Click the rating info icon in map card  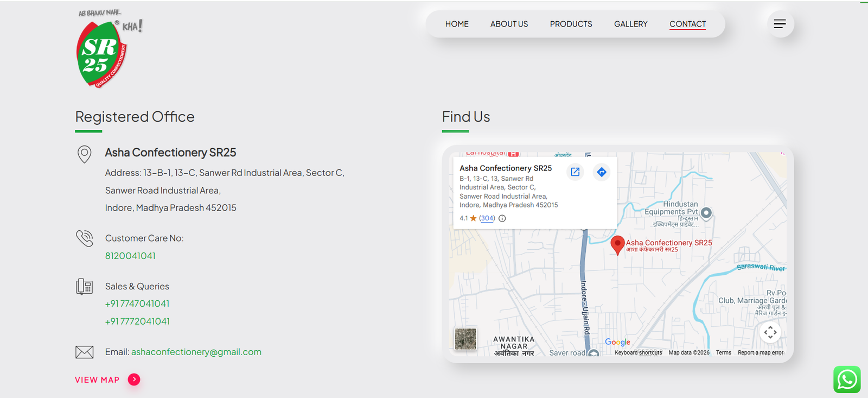tap(502, 218)
